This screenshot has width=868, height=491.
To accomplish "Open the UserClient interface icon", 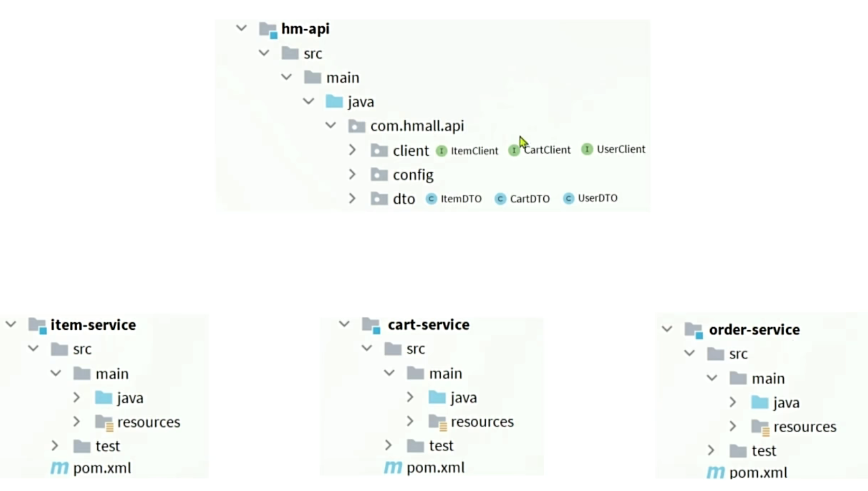I will pos(586,149).
